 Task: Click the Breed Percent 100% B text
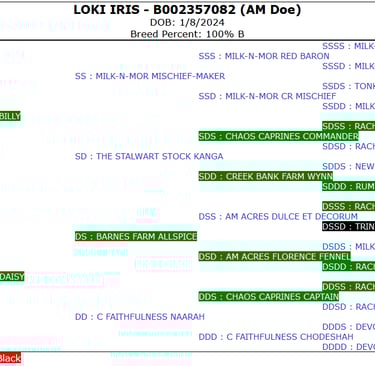187,34
